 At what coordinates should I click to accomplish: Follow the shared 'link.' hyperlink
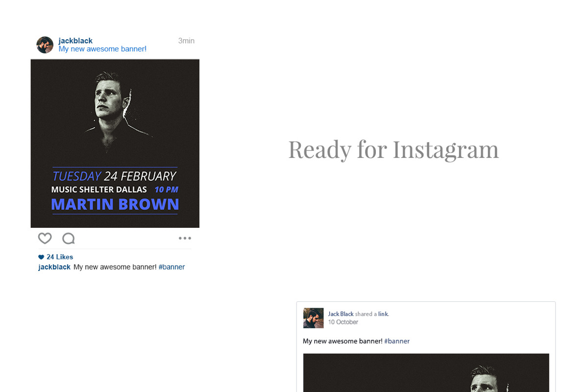(383, 314)
